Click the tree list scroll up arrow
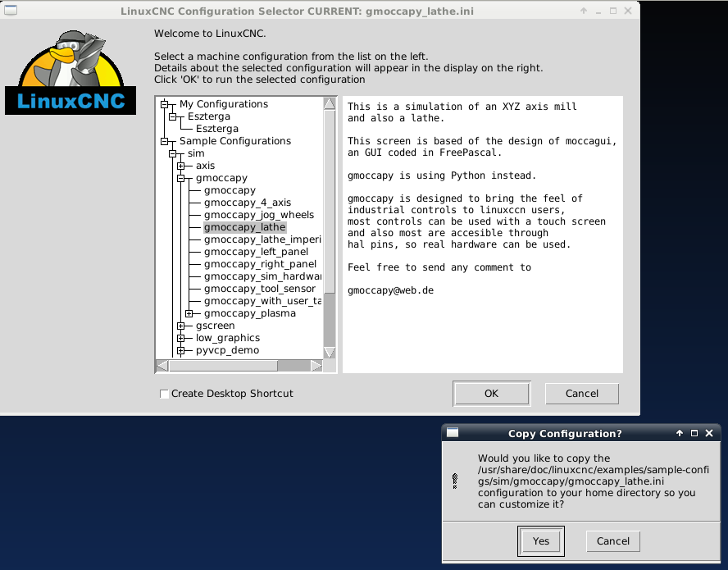This screenshot has width=728, height=570. tap(329, 104)
